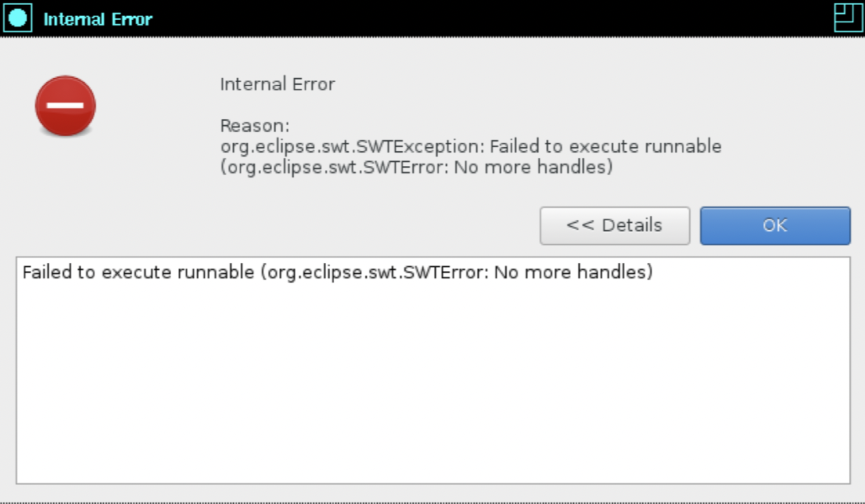Viewport: 865px width, 504px height.
Task: Click the parenthesized SWTError line under Reason
Action: tap(417, 168)
